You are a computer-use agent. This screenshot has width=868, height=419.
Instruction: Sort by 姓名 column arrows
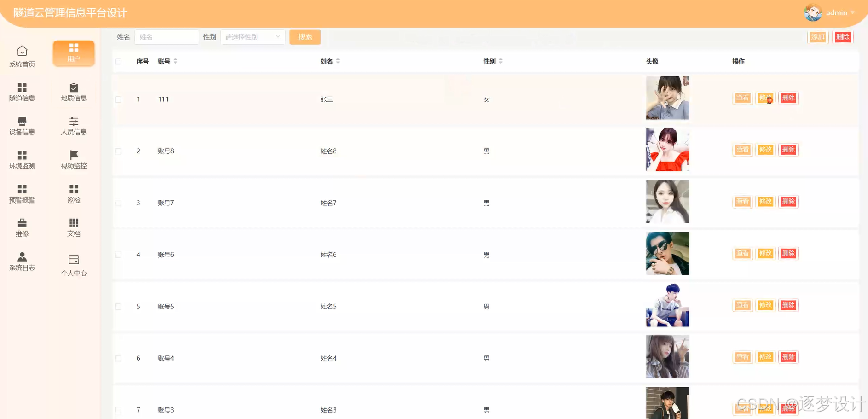(338, 61)
